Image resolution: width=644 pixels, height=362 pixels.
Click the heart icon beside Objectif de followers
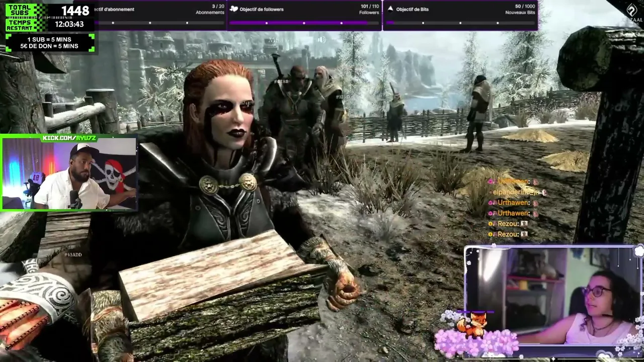click(x=233, y=9)
